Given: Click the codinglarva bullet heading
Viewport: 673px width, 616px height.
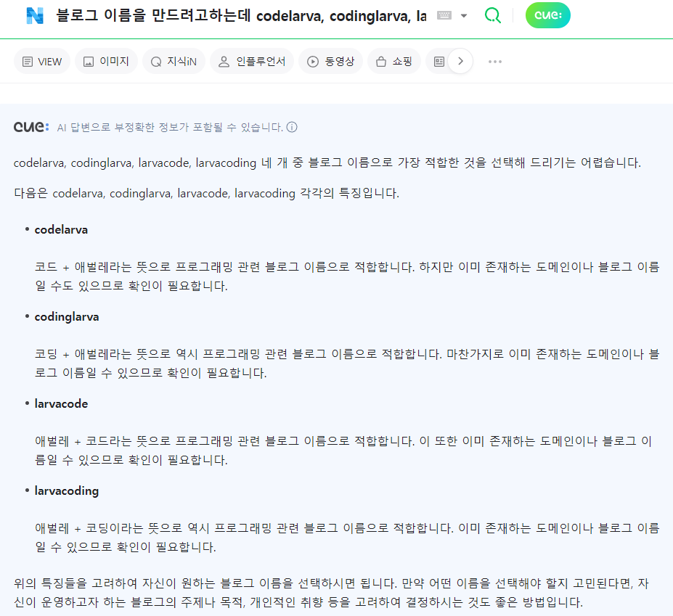Looking at the screenshot, I should (x=67, y=317).
